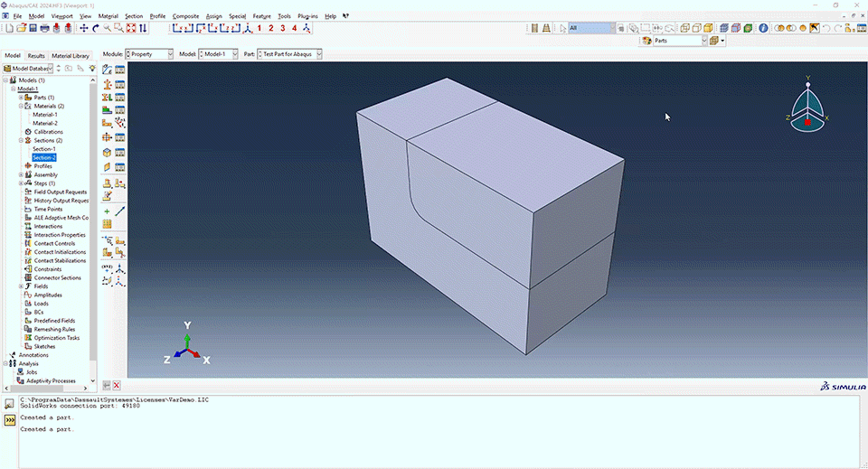Switch to the Material Library tab
This screenshot has height=469, width=868.
click(71, 56)
